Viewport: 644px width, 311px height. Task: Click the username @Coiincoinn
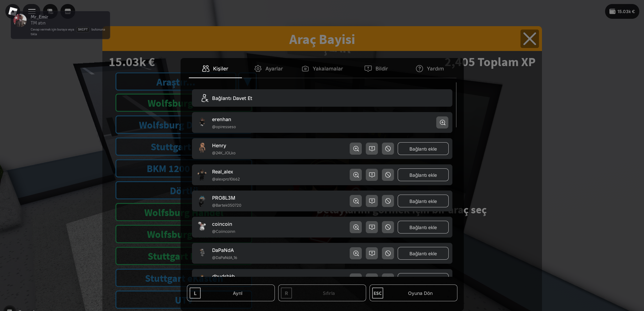pyautogui.click(x=224, y=231)
